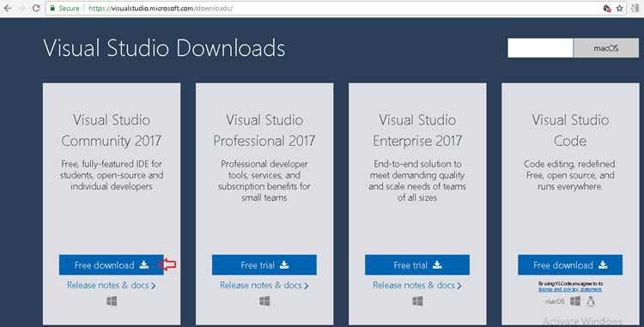Go back using the browser back arrow
Screen dimensions: 644x327
[x=8, y=9]
